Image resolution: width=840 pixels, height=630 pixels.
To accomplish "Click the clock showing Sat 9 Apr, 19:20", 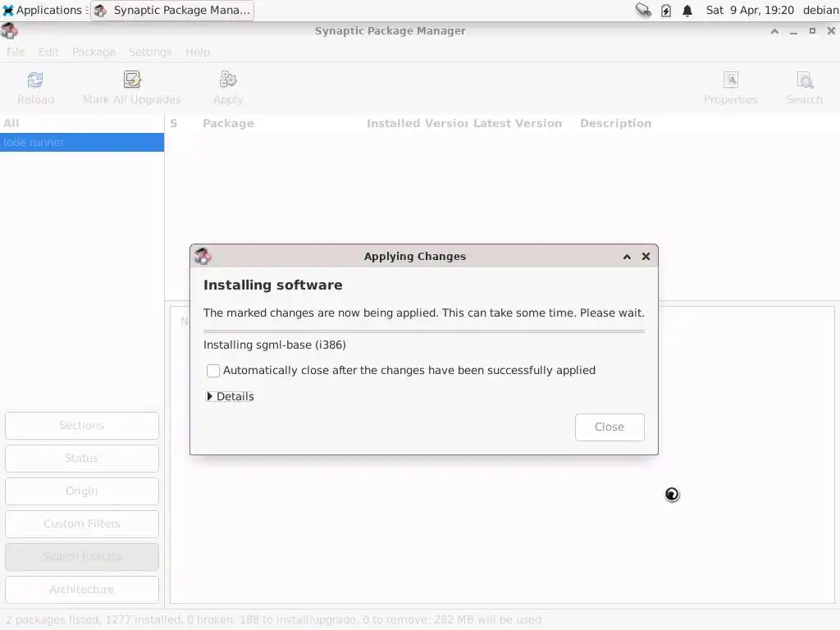I will [750, 10].
